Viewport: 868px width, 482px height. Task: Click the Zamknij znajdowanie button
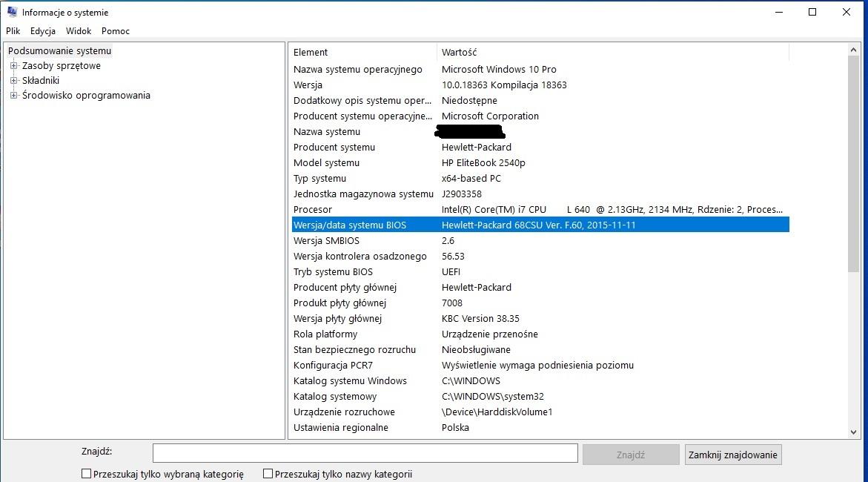click(x=732, y=455)
